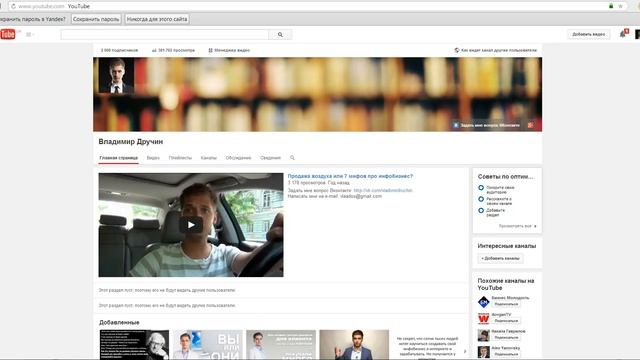Click the YouTube search box
This screenshot has width=640, height=360.
coord(164,35)
